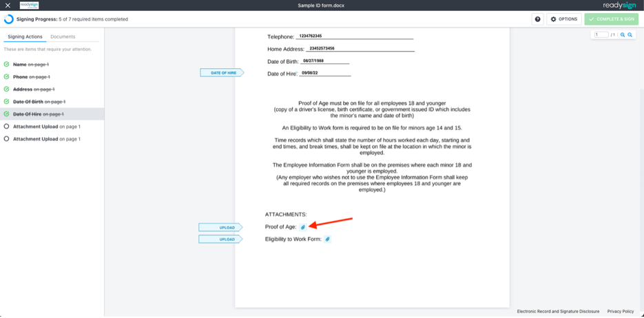Select the completed Date Of Birth item
This screenshot has height=318, width=644.
[52, 101]
